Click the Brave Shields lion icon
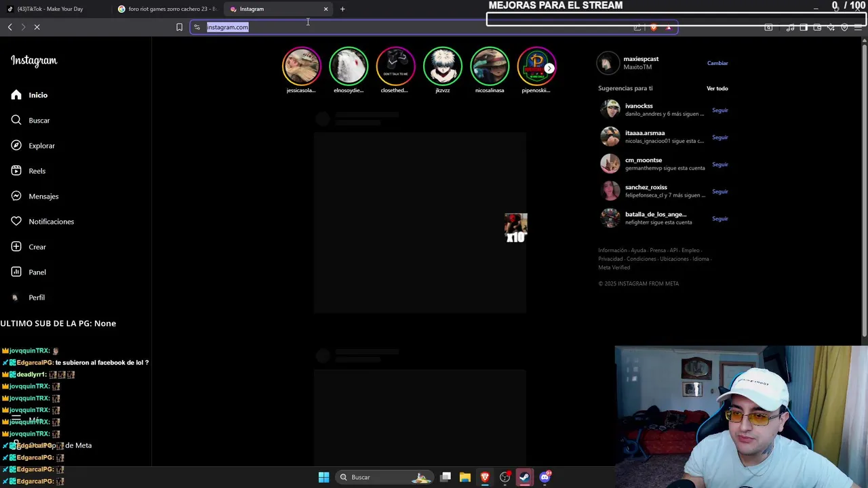Viewport: 868px width, 488px height. pyautogui.click(x=654, y=27)
